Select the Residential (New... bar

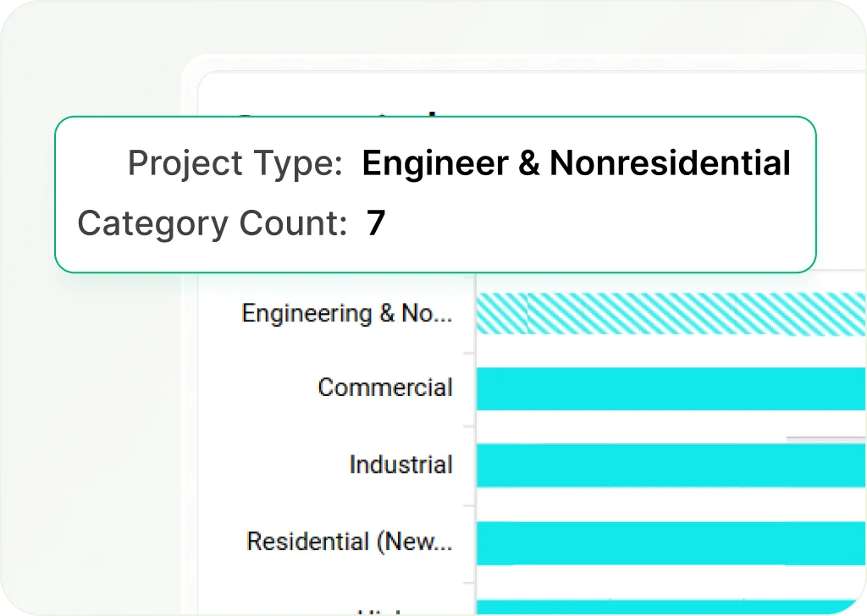[671, 542]
